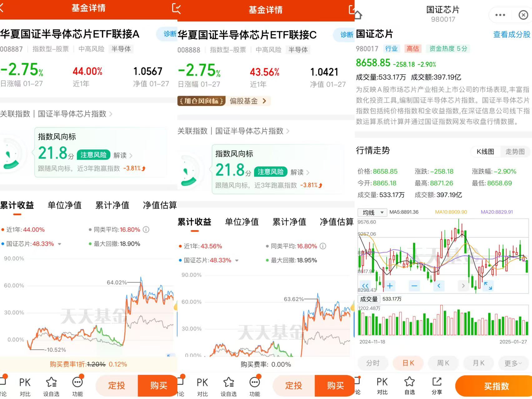This screenshot has height=399, width=532.
Task: Move K-line chart left arrow
Action: tap(439, 285)
